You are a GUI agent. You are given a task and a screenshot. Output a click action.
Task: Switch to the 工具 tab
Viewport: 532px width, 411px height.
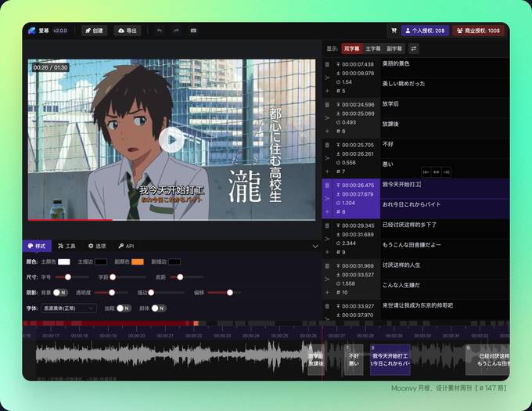click(x=66, y=246)
